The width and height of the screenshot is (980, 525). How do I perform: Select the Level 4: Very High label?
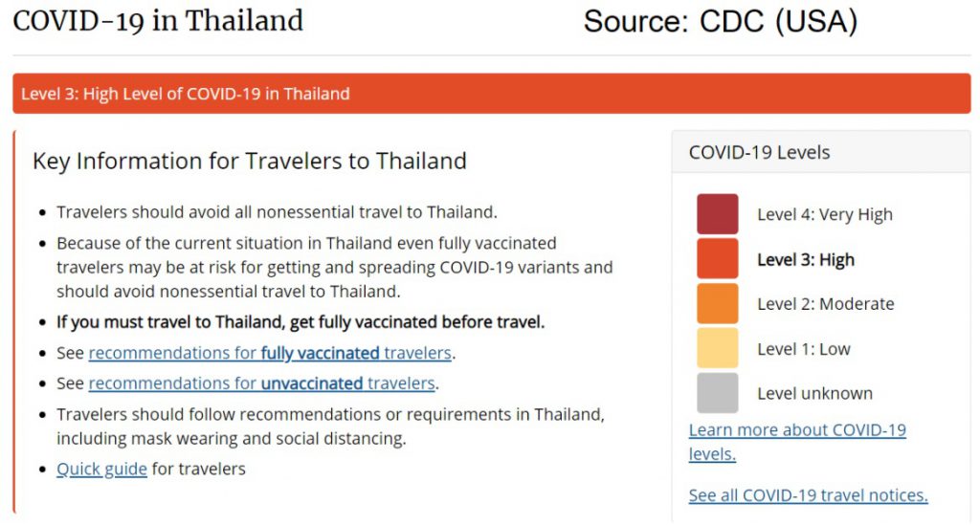(x=825, y=215)
